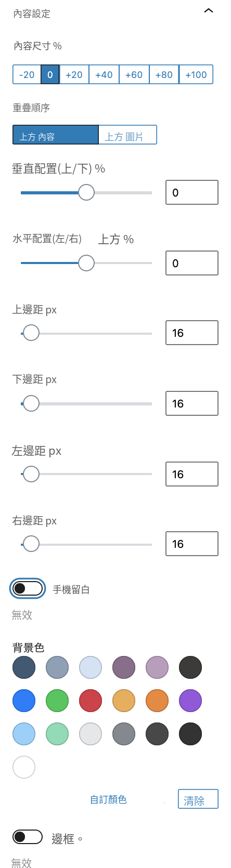Click the 垂直配置 slider handle
Image resolution: width=231 pixels, height=868 pixels.
coord(86,192)
